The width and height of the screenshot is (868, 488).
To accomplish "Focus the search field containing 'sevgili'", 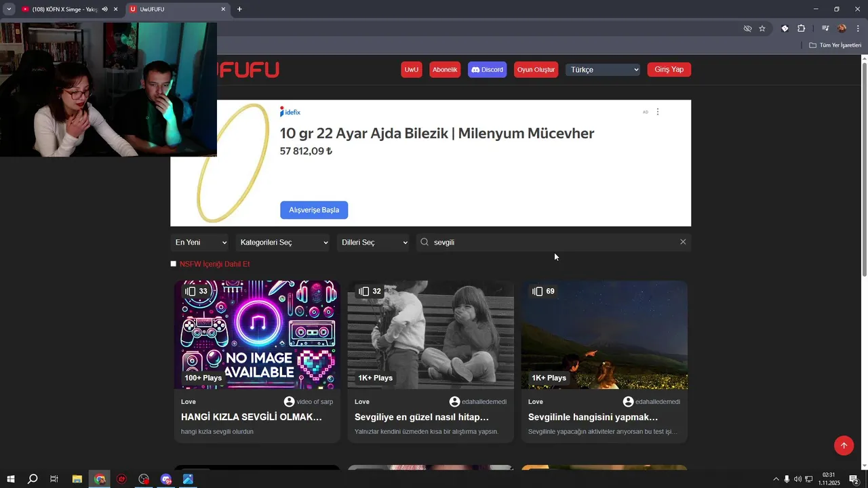I will point(553,242).
